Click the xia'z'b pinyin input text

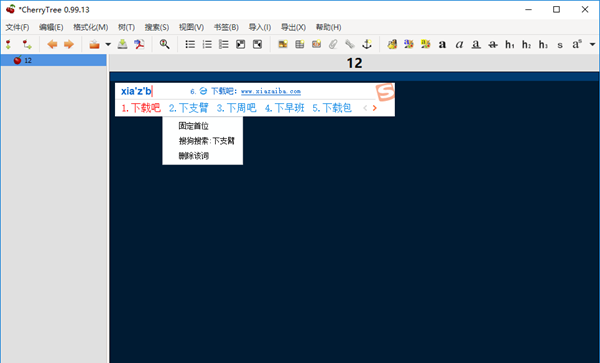136,91
